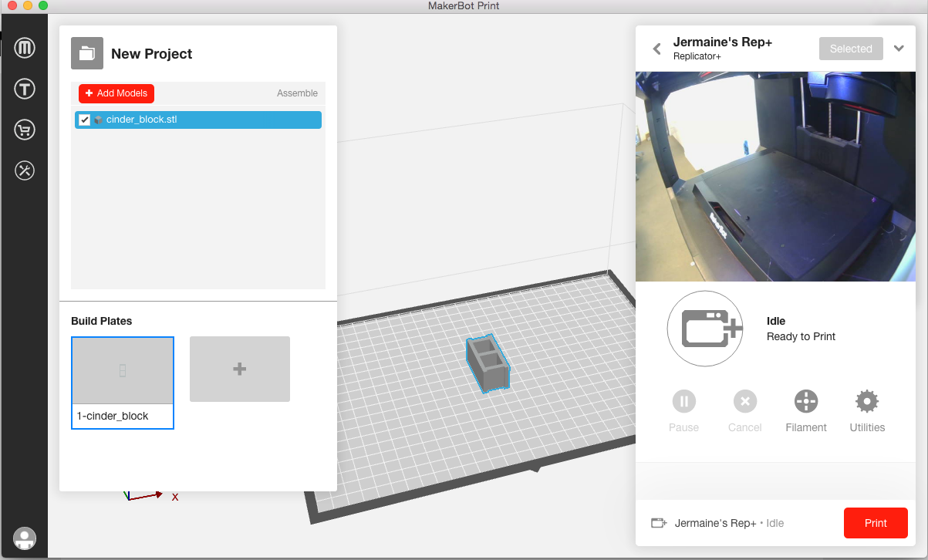Click the printer camera feed image
The height and width of the screenshot is (560, 928).
(775, 177)
